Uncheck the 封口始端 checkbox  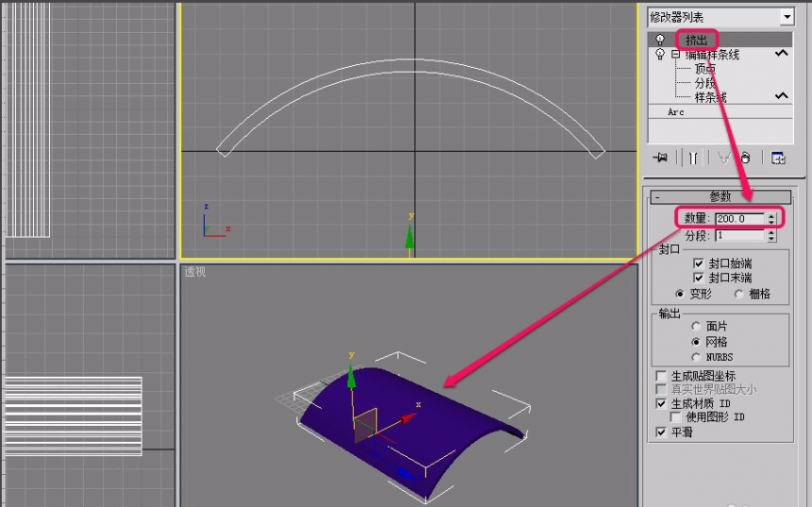click(x=699, y=263)
